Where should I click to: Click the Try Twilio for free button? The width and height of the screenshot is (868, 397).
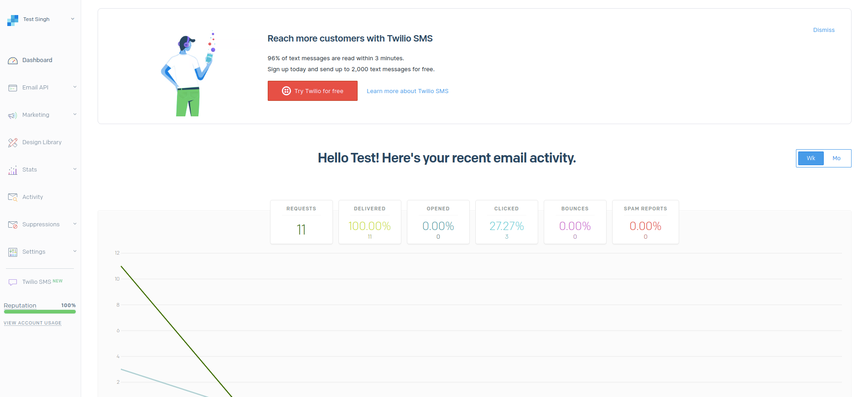point(312,91)
